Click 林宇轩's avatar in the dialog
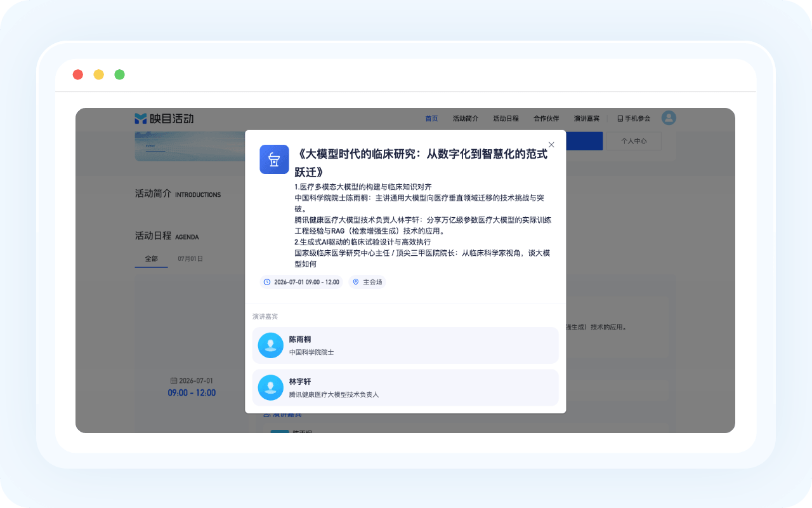 [x=271, y=387]
